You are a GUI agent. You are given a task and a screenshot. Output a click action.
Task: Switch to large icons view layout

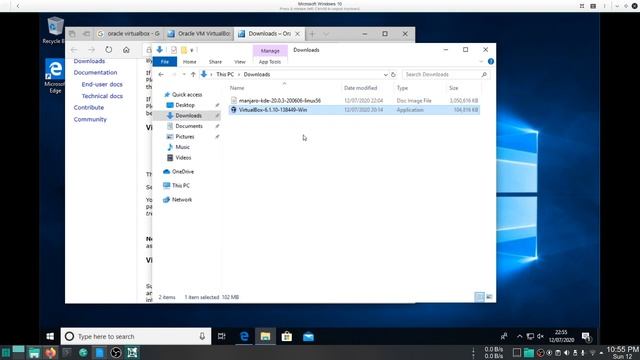[489, 297]
